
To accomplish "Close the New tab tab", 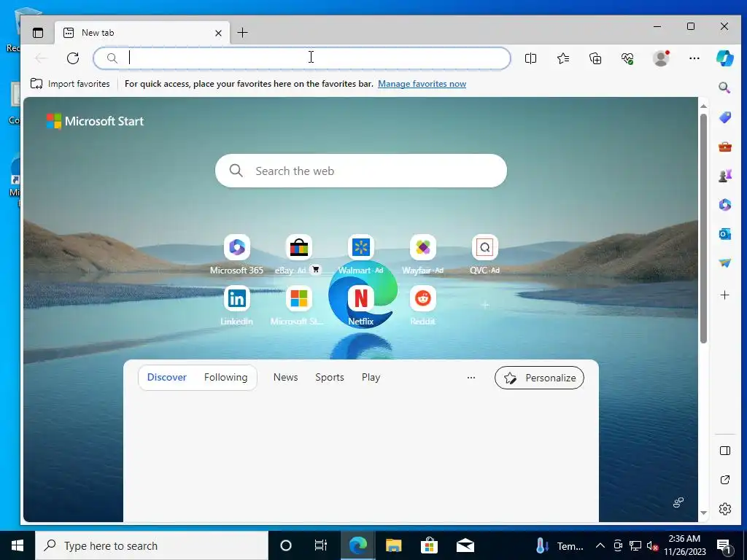I will coord(218,33).
